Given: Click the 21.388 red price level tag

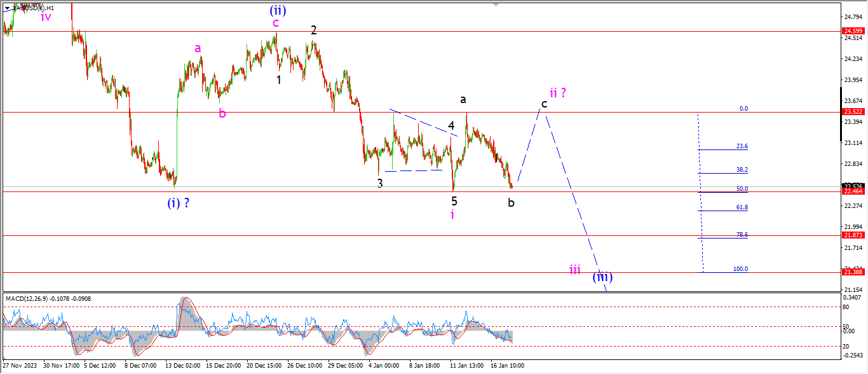Looking at the screenshot, I should [852, 272].
